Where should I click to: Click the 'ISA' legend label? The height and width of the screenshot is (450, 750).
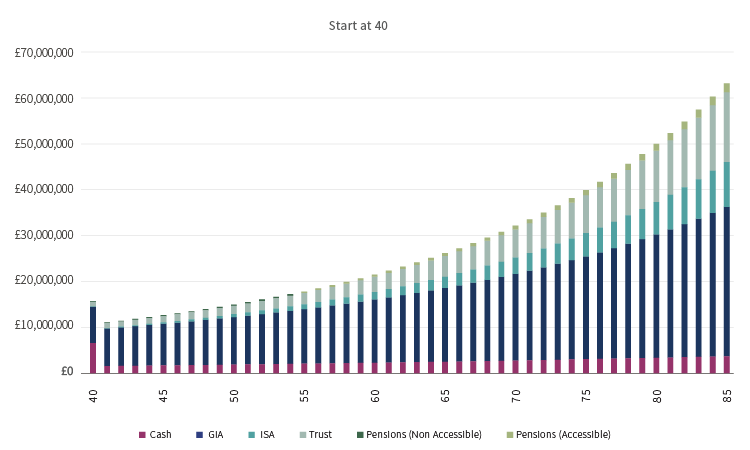click(x=267, y=435)
